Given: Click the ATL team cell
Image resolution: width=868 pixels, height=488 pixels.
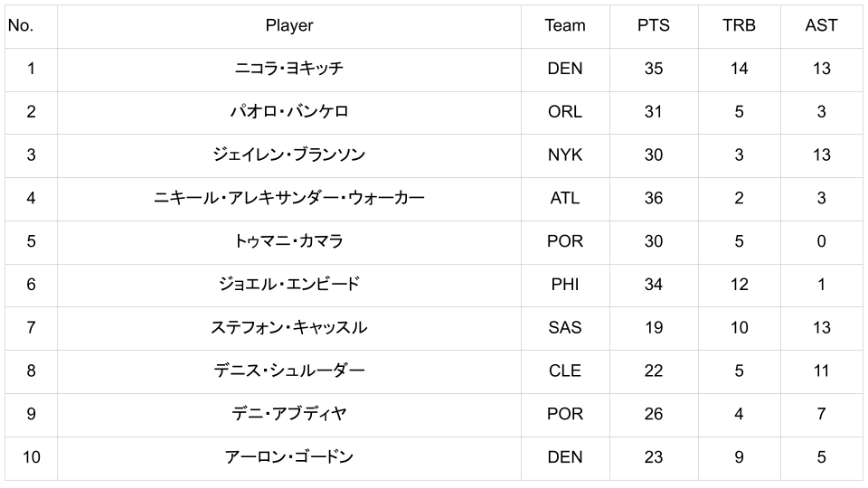Looking at the screenshot, I should 565,198.
